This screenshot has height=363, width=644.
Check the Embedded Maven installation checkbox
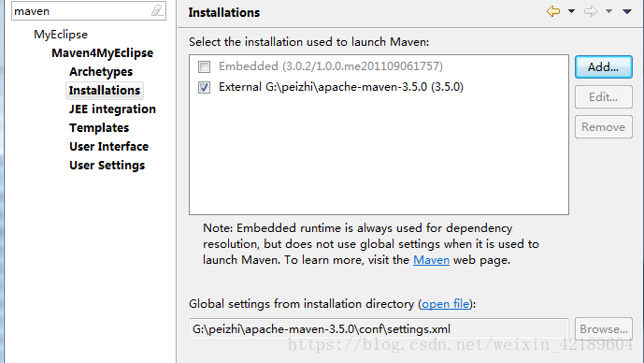[204, 66]
